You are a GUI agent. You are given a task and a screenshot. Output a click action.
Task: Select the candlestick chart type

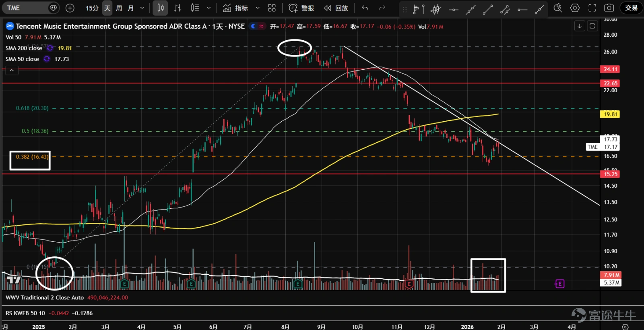[x=161, y=8]
